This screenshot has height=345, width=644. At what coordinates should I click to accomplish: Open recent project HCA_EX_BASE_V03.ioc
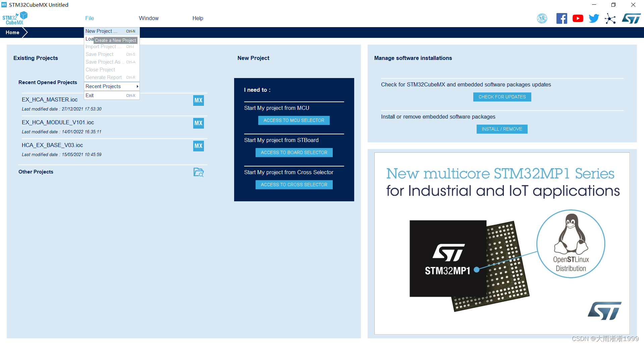[x=52, y=145]
